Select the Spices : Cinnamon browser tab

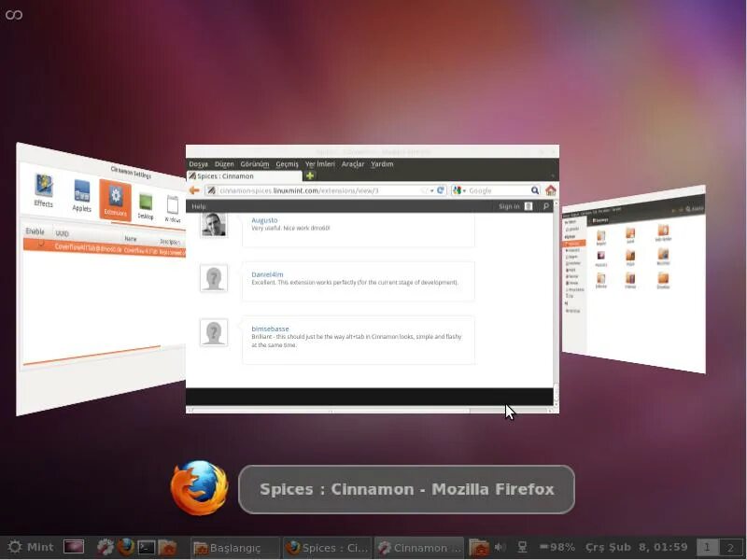click(x=245, y=175)
